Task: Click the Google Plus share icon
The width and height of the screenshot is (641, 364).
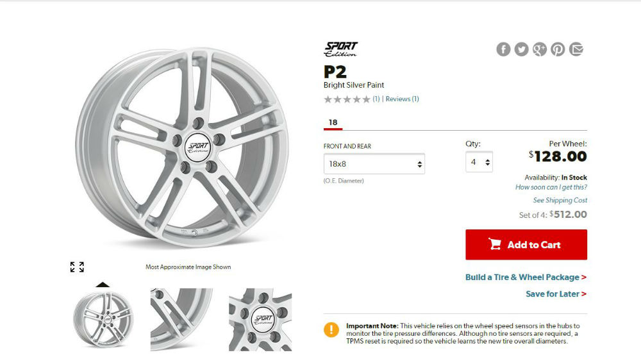Action: pos(540,49)
